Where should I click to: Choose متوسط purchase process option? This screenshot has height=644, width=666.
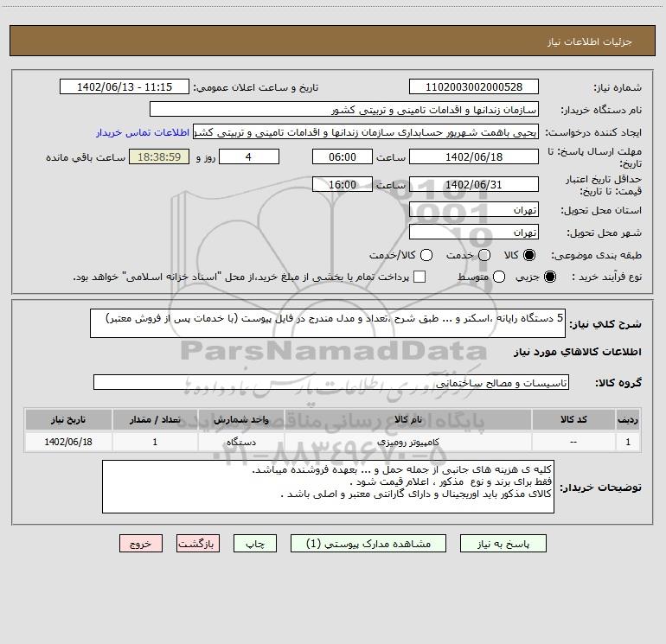coord(499,277)
